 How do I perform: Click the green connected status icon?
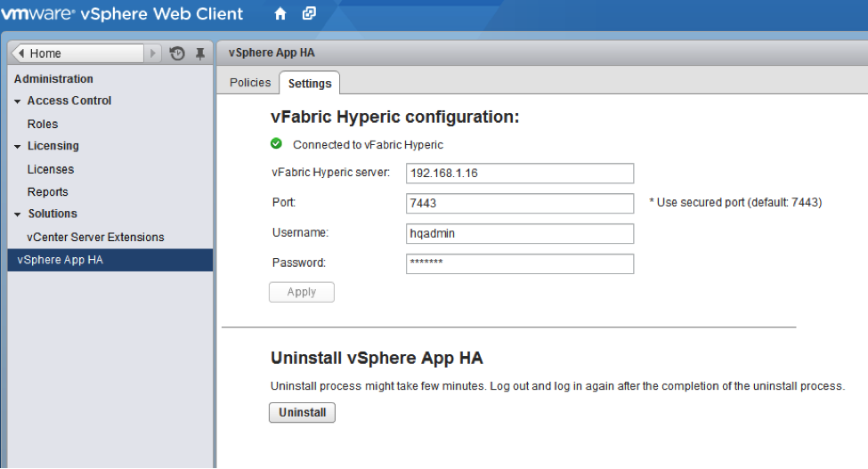point(276,144)
